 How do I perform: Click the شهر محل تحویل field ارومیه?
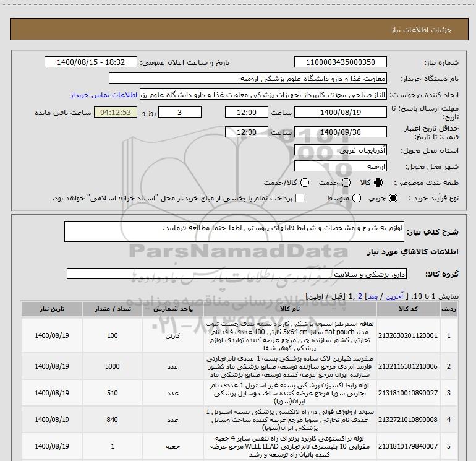click(340, 166)
